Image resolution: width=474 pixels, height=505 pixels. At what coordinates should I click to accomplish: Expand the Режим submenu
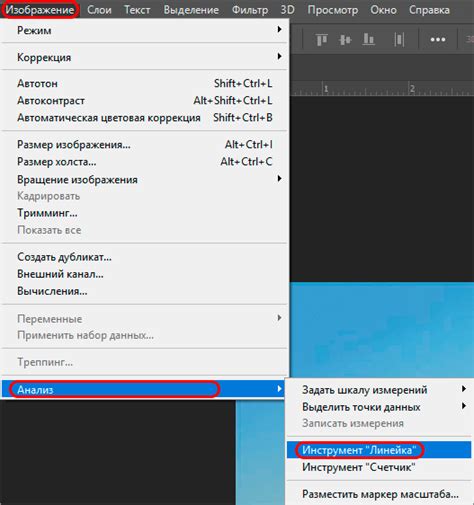click(144, 30)
